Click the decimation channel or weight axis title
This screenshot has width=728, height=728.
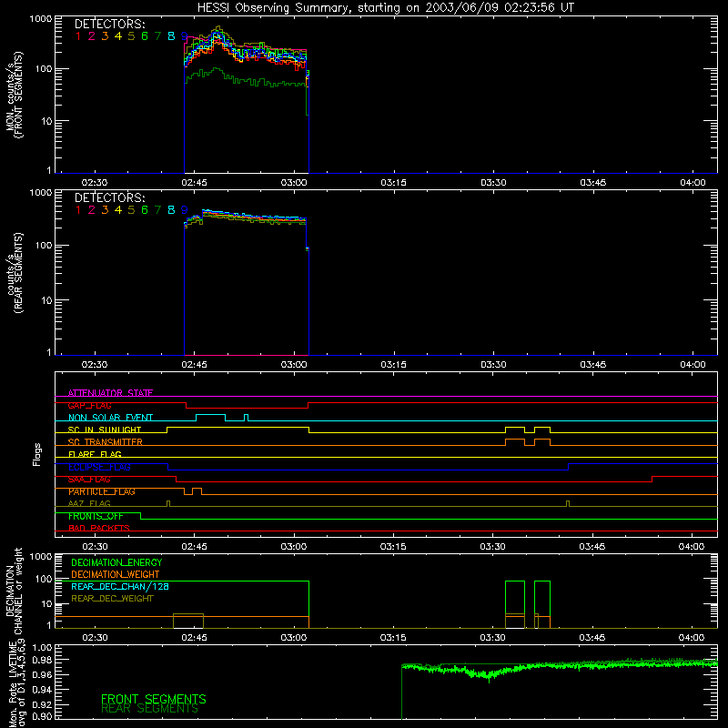click(x=14, y=591)
